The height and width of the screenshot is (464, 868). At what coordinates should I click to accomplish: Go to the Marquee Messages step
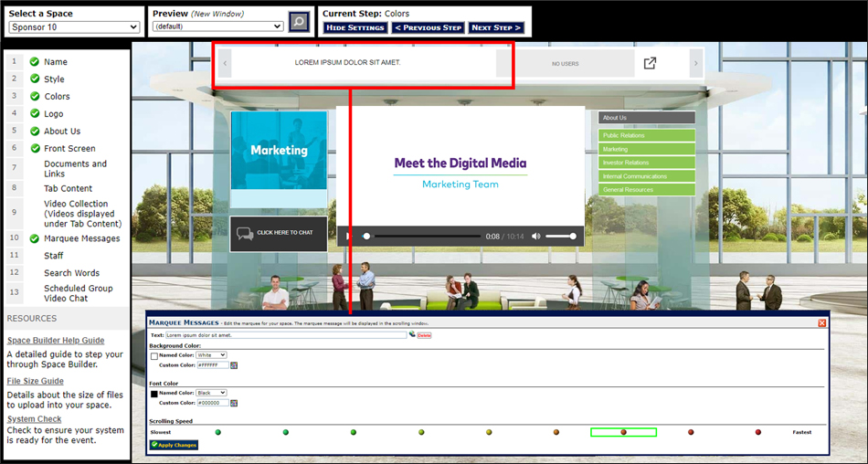point(81,238)
